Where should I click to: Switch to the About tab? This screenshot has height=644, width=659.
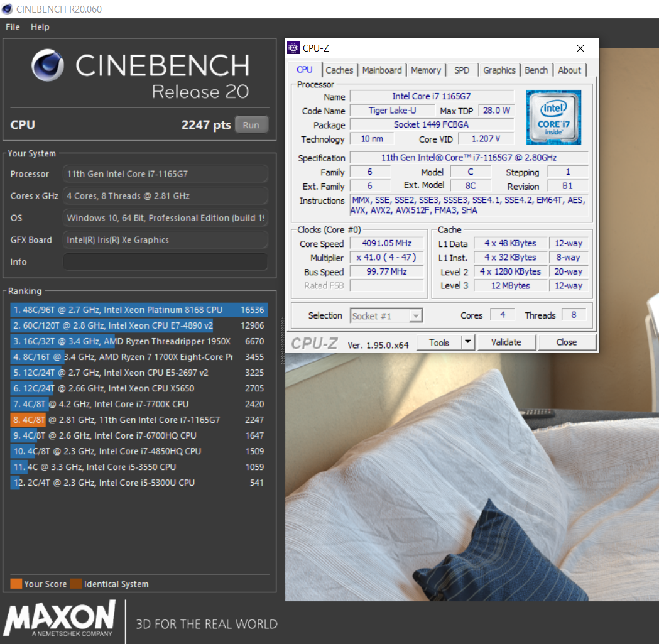point(570,70)
